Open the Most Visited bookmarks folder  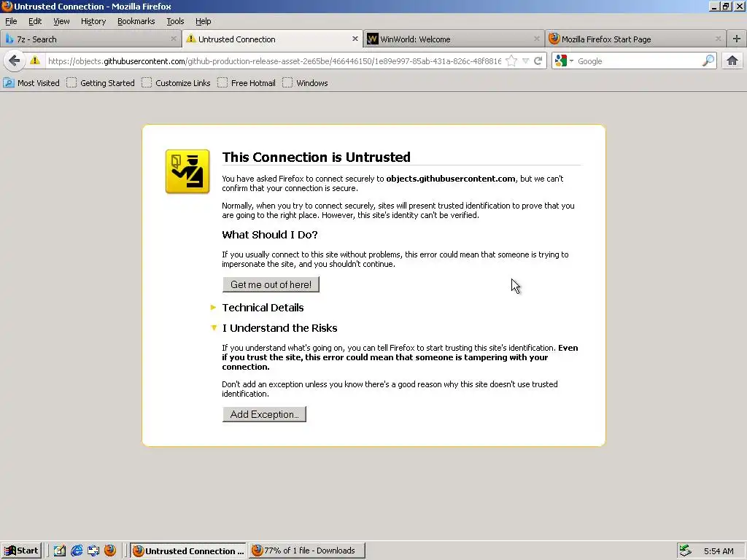tap(31, 83)
